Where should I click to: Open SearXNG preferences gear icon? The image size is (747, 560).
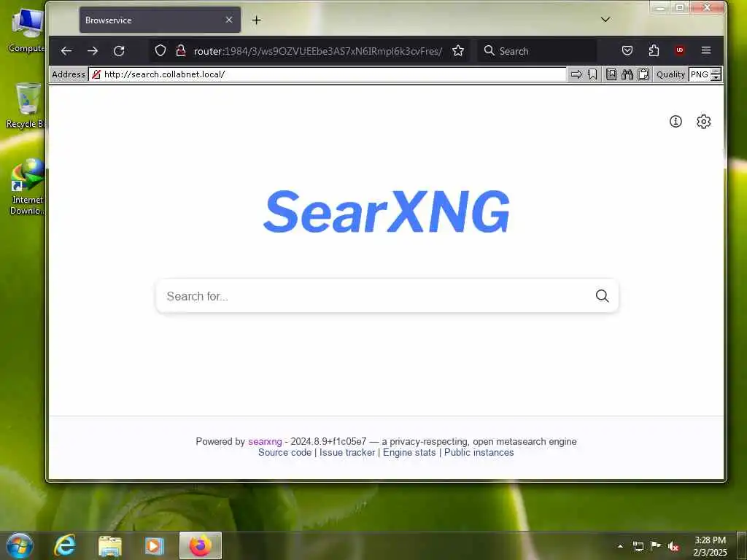click(704, 122)
